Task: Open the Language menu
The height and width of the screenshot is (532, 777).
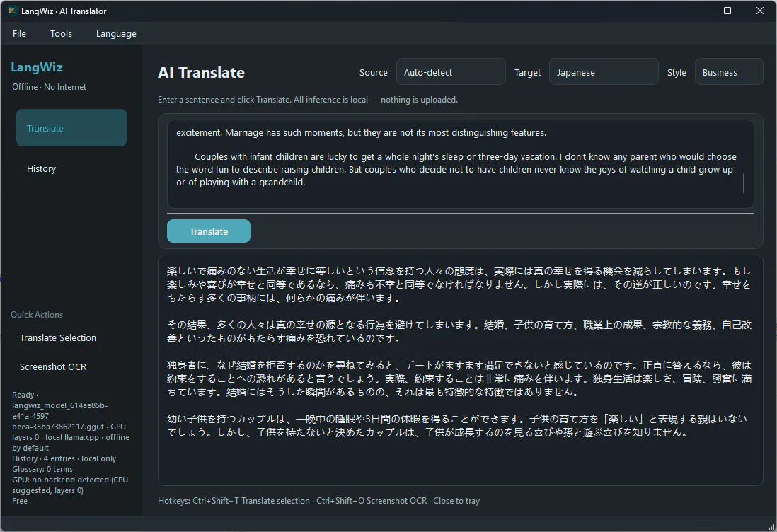Action: (x=116, y=34)
